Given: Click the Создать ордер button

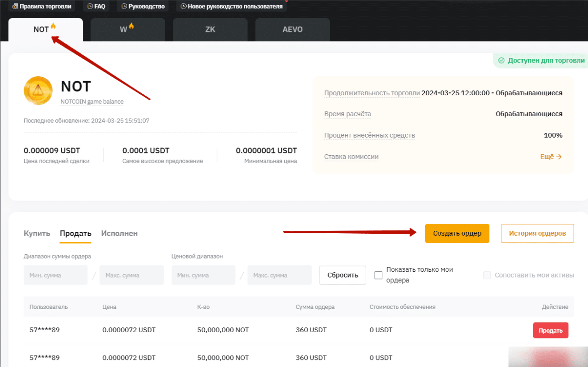Looking at the screenshot, I should [x=457, y=233].
